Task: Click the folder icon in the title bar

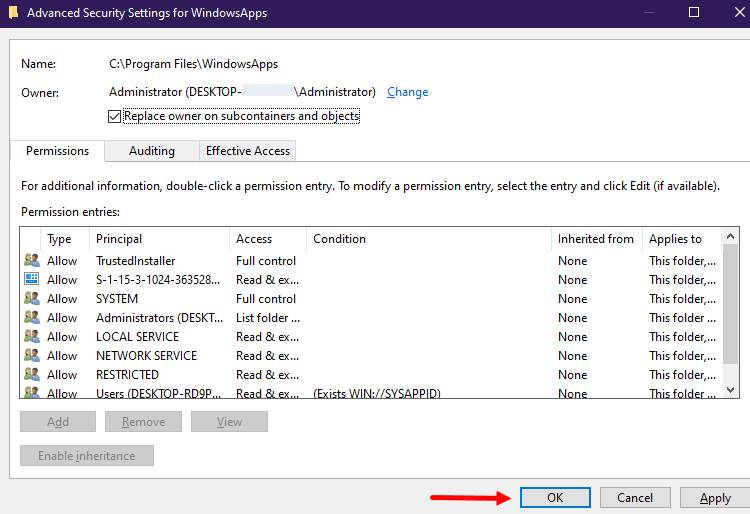Action: click(11, 13)
